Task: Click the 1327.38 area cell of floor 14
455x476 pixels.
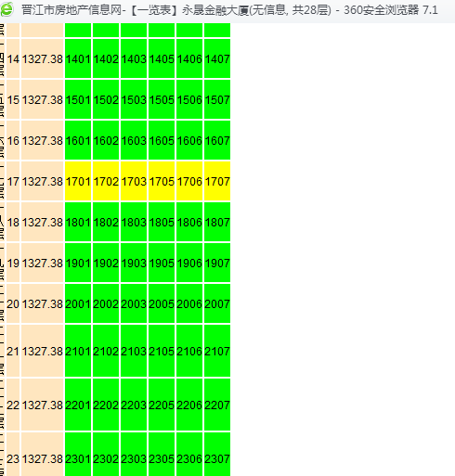Action: tap(43, 58)
